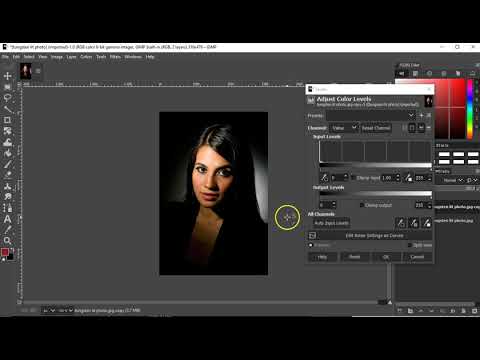Image resolution: width=480 pixels, height=360 pixels.
Task: Select the Rectangle Select tool
Action: point(7,87)
